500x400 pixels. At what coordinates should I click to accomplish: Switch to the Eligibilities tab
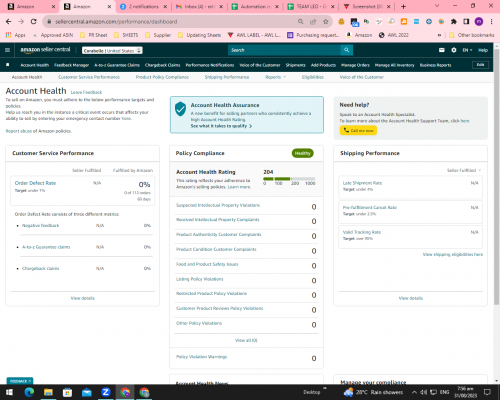tap(313, 77)
